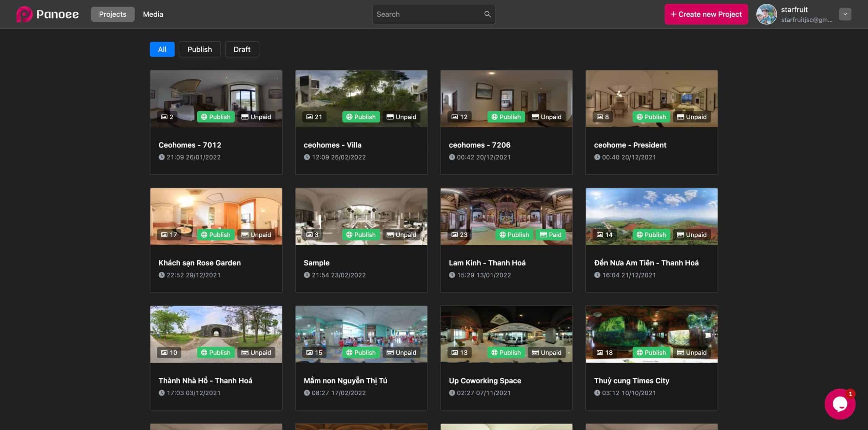Click Publish globe badge on Ceohomes - 7012
Image resolution: width=868 pixels, height=430 pixels.
(216, 117)
